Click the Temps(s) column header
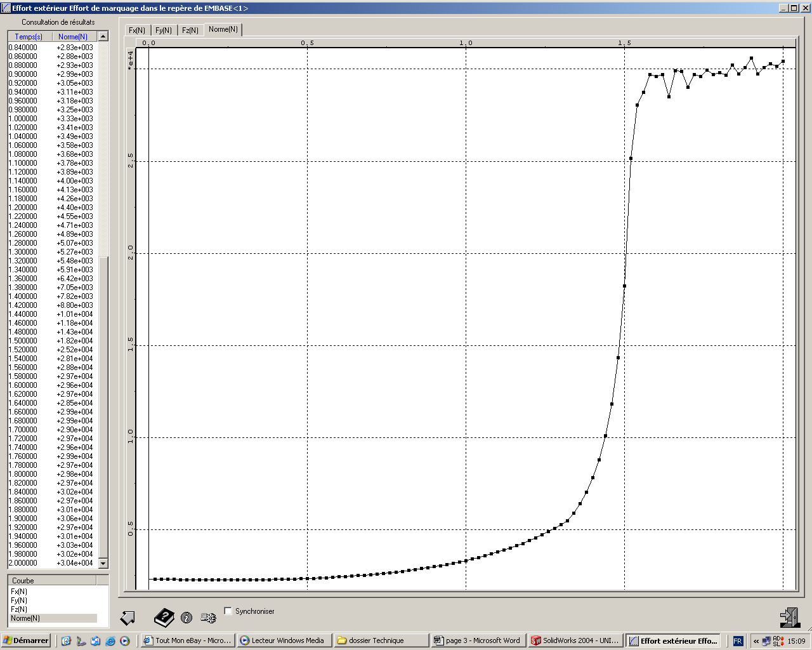 [29, 37]
